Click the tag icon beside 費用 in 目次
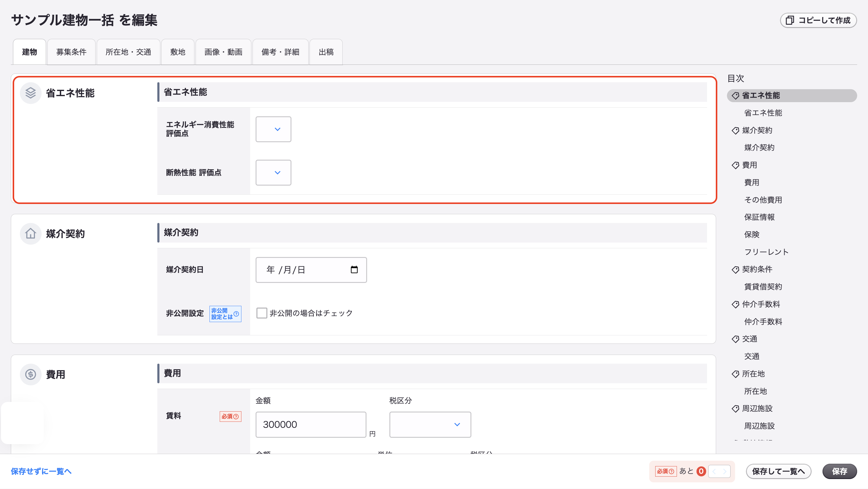The height and width of the screenshot is (489, 868). (x=735, y=165)
